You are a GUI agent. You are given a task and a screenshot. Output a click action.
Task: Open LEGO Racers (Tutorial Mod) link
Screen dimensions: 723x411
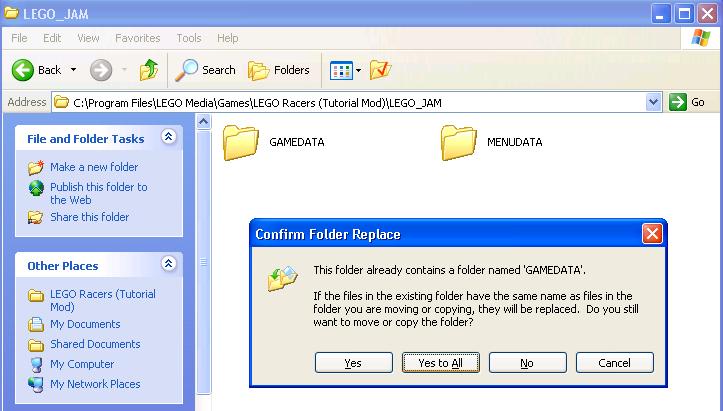[x=103, y=300]
